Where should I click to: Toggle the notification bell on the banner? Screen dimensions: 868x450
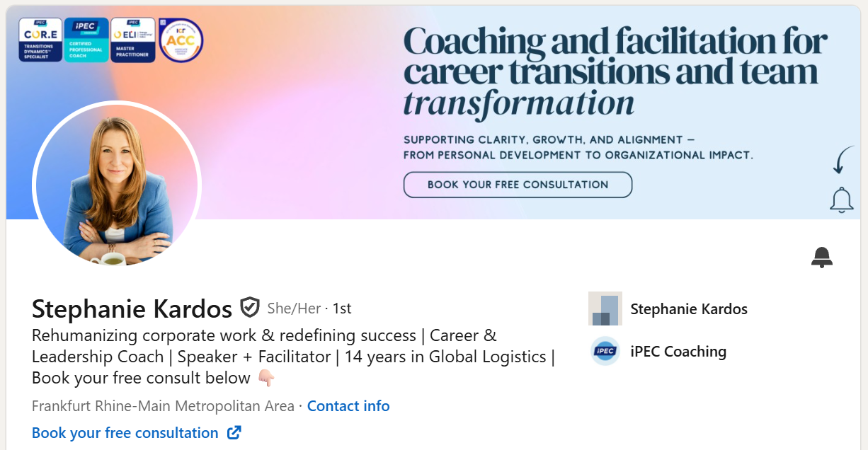pyautogui.click(x=841, y=200)
